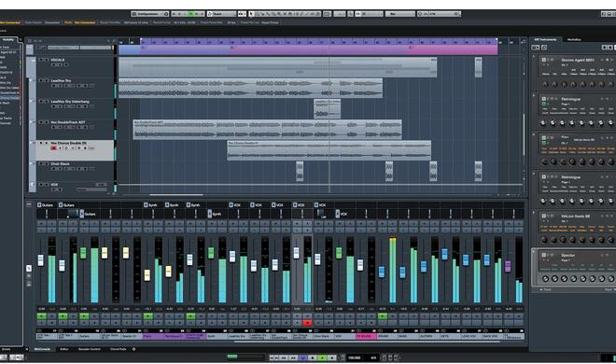Open the Editor tab in the lower zone
Image resolution: width=616 pixels, height=364 pixels.
tap(64, 349)
